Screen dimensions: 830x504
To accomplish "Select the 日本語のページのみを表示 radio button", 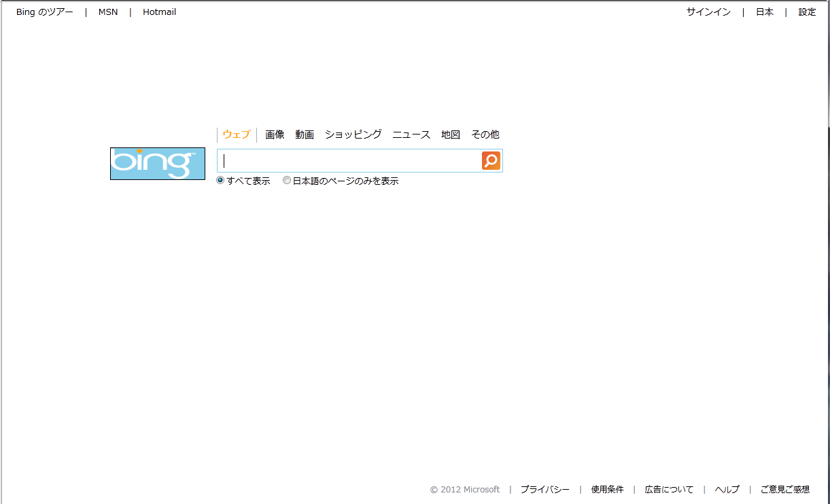I will pos(287,181).
